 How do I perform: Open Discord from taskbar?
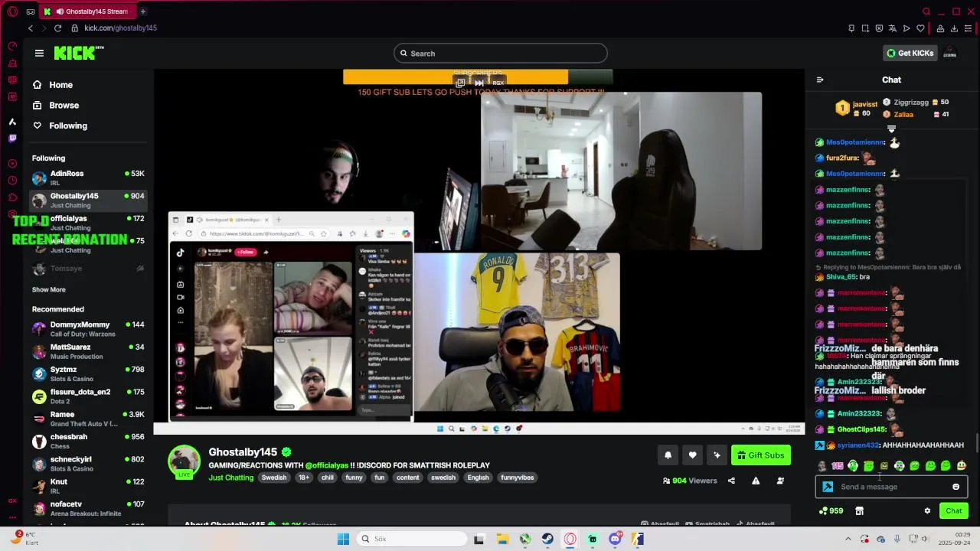click(x=615, y=539)
